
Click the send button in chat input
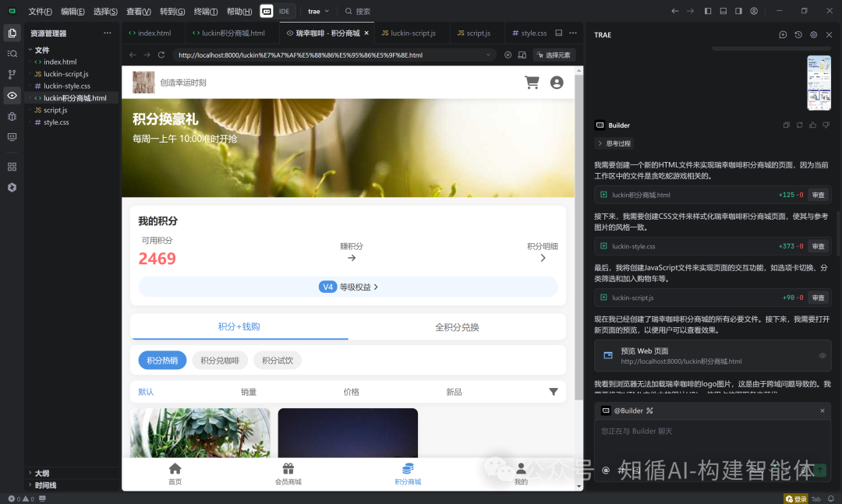tap(820, 471)
